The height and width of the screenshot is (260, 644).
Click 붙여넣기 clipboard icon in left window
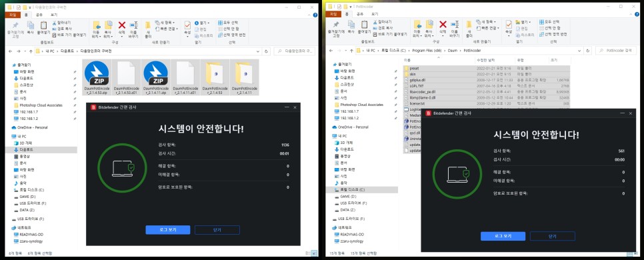click(43, 25)
